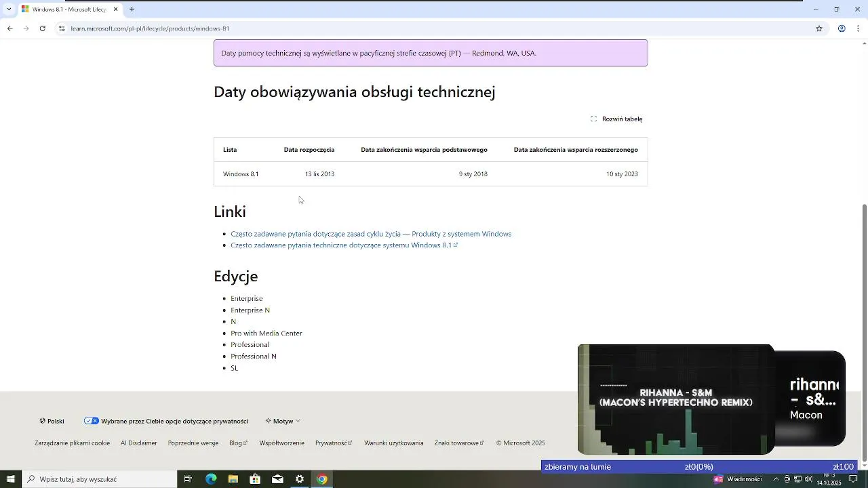Select the '9 sty 2018' date cell
This screenshot has width=868, height=488.
pyautogui.click(x=473, y=174)
